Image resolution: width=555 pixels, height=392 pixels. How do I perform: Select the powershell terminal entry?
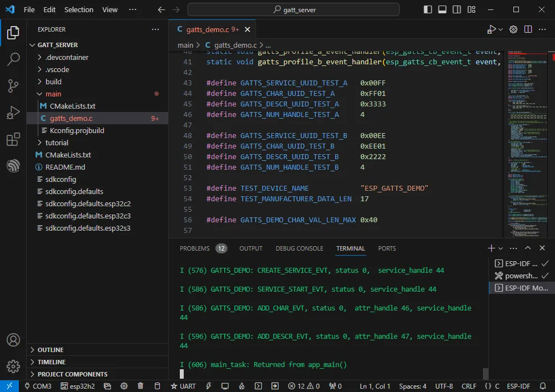click(x=521, y=276)
